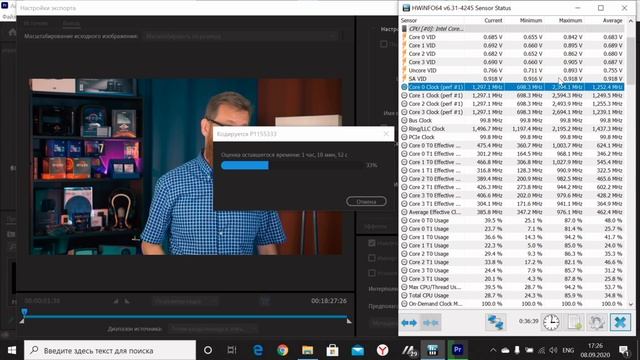Select the Core 3 Clock (perf #1) row
This screenshot has height=360, width=640.
[512, 112]
